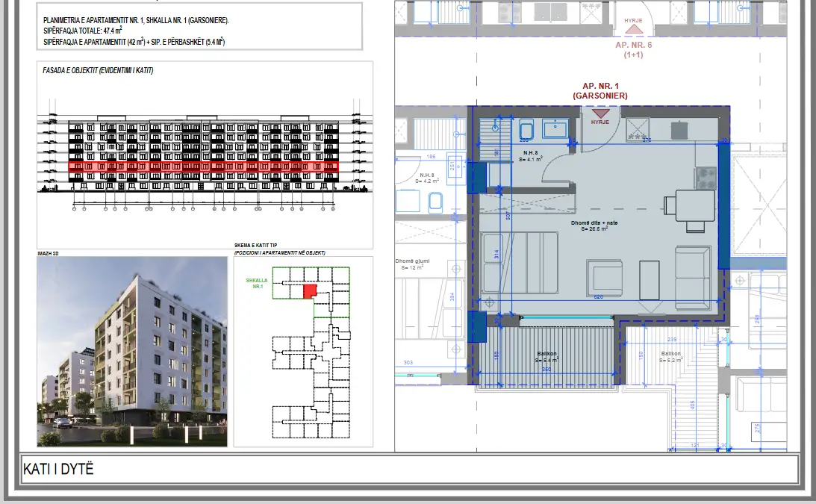Image resolution: width=816 pixels, height=504 pixels.
Task: Click the Ballkon S= 5.4 m² label
Action: click(x=548, y=357)
